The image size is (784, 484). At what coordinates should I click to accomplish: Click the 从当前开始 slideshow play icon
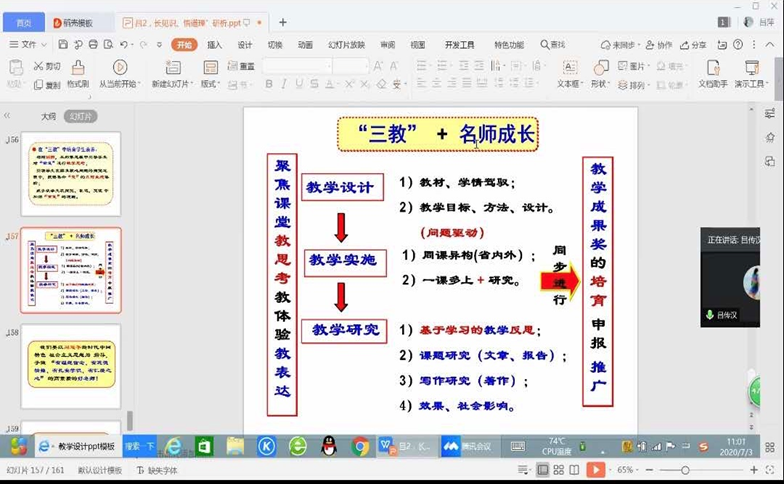[x=119, y=67]
